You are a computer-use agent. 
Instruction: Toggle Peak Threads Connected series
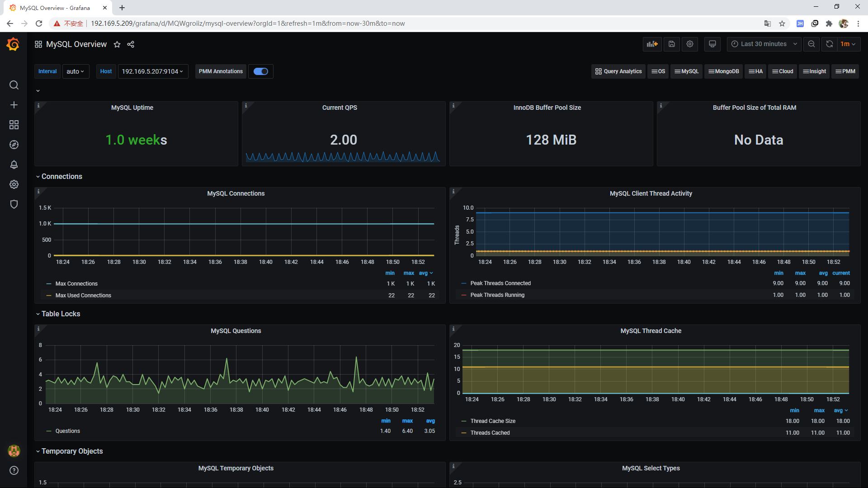click(500, 283)
